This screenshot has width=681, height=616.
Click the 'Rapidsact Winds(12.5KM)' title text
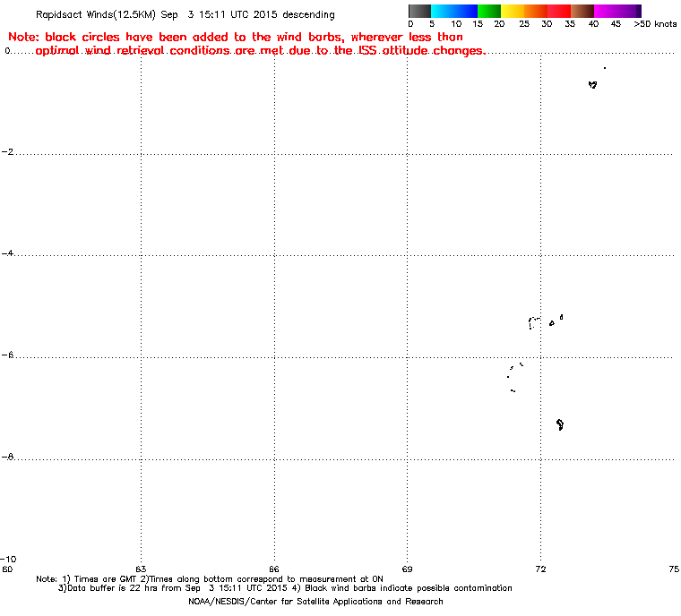(96, 14)
